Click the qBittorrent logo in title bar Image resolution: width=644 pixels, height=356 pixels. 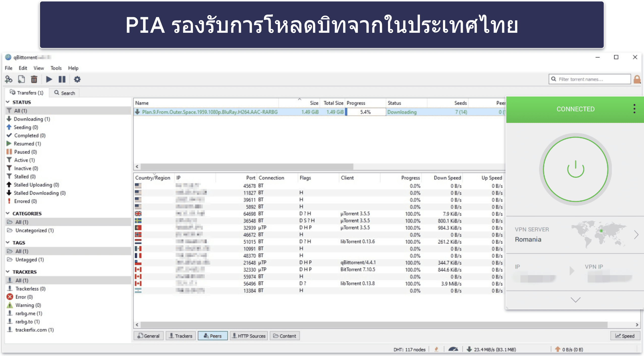click(8, 57)
